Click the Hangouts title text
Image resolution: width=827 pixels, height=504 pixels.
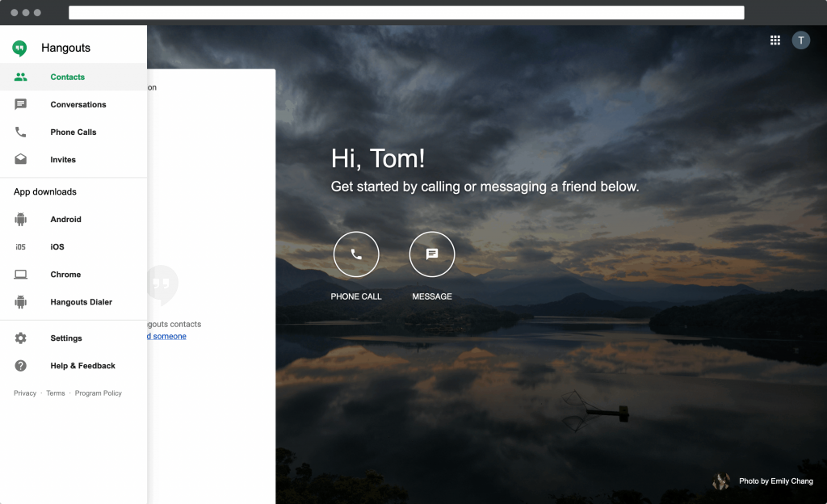coord(66,48)
